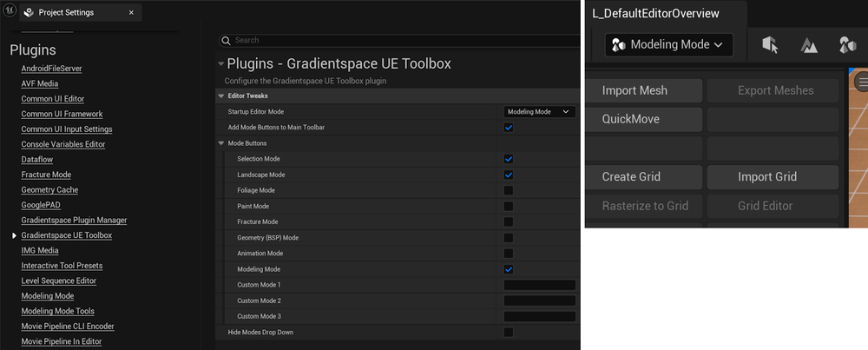This screenshot has width=868, height=350.
Task: Close the Project Settings tab
Action: point(131,12)
